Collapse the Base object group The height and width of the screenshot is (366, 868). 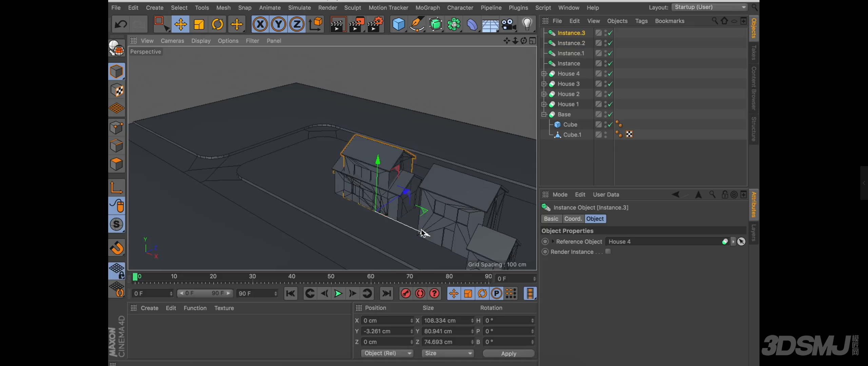click(544, 114)
